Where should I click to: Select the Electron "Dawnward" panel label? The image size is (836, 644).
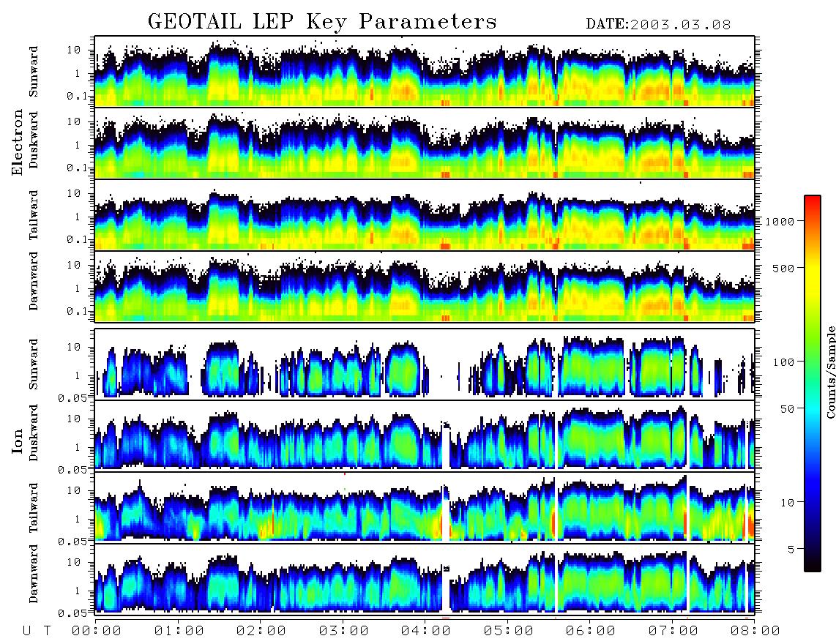[x=34, y=282]
